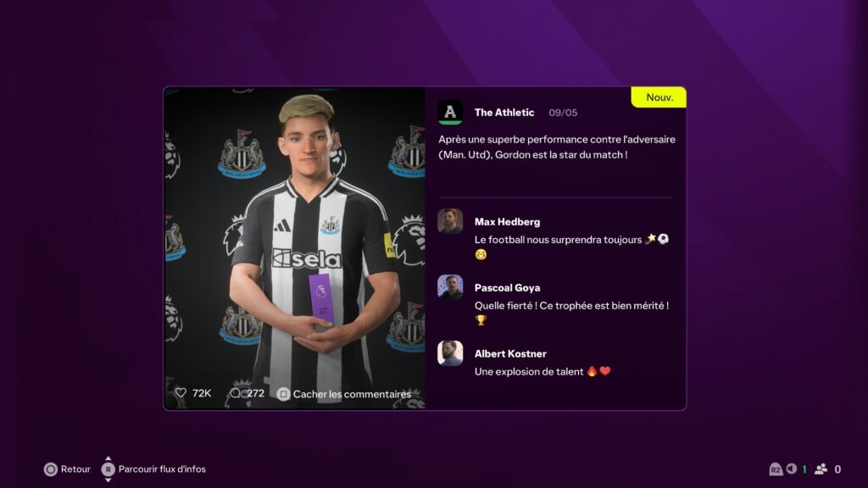Like the post via heart icon
The height and width of the screenshot is (488, 868).
[x=181, y=393]
